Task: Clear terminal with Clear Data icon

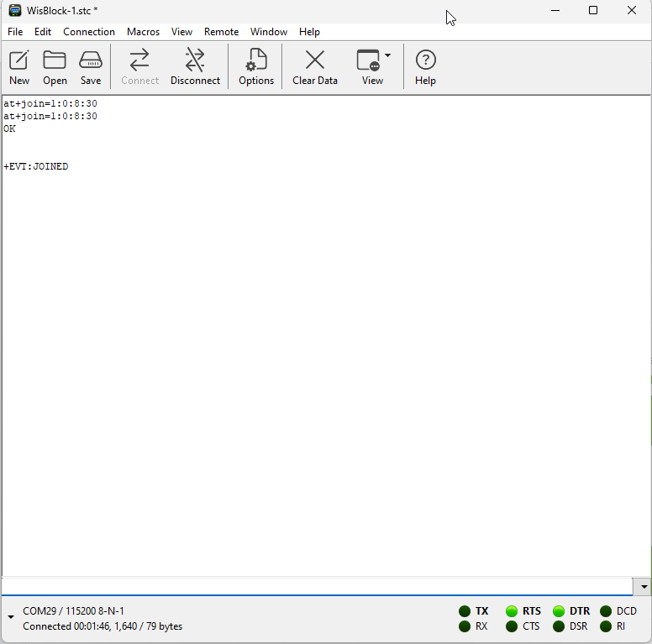Action: tap(315, 67)
